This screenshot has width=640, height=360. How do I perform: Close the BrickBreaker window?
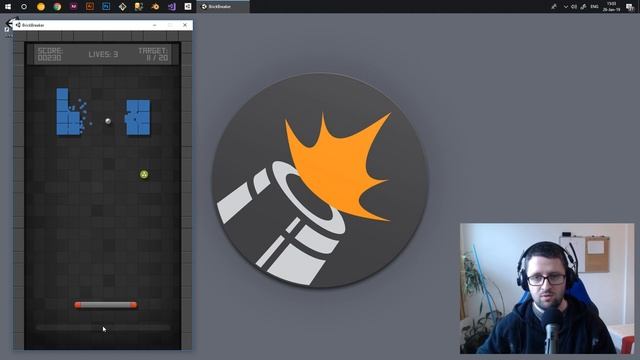click(x=185, y=25)
